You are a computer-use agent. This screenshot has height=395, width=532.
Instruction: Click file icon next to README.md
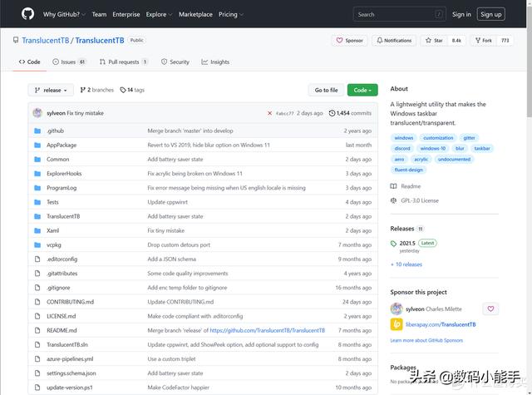(37, 330)
